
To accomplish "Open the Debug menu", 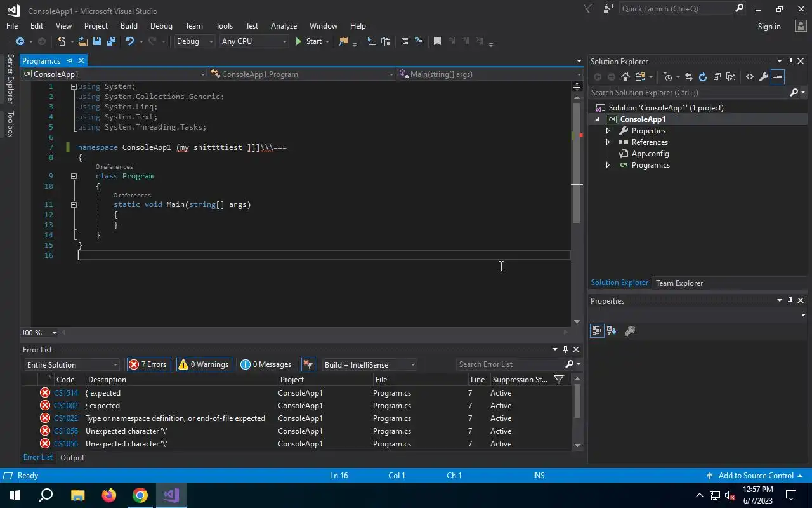I will 161,26.
